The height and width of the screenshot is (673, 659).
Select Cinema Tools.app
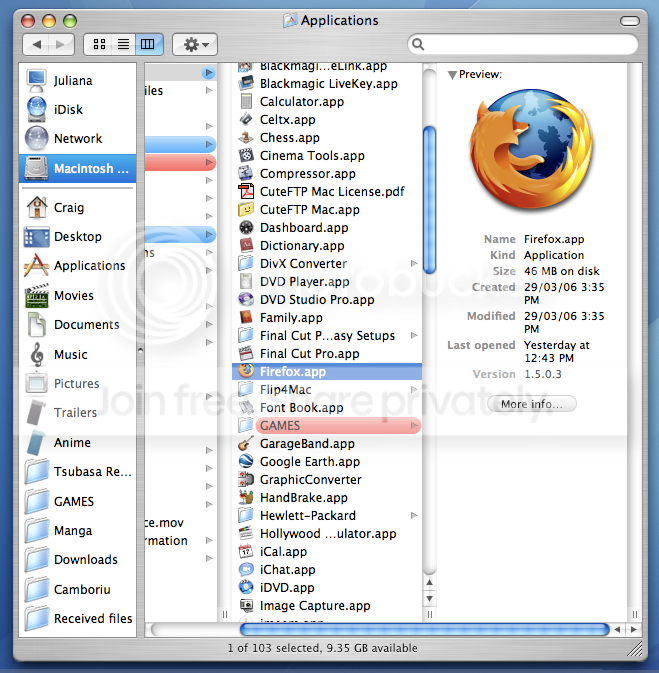click(327, 156)
